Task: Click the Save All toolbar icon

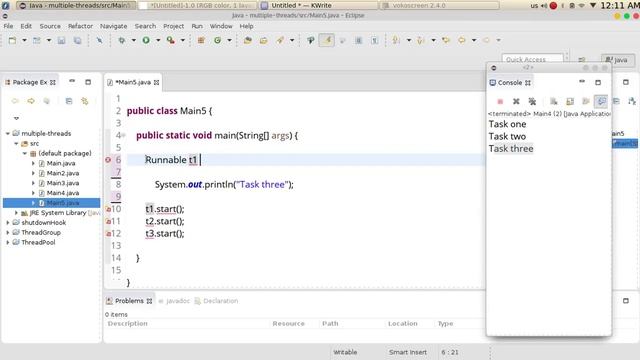Action: pyautogui.click(x=77, y=40)
